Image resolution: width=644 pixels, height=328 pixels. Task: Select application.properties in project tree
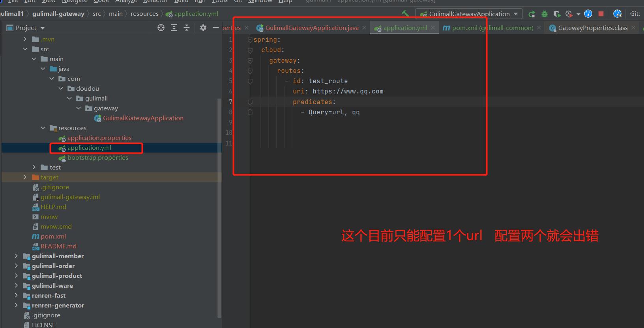point(95,138)
